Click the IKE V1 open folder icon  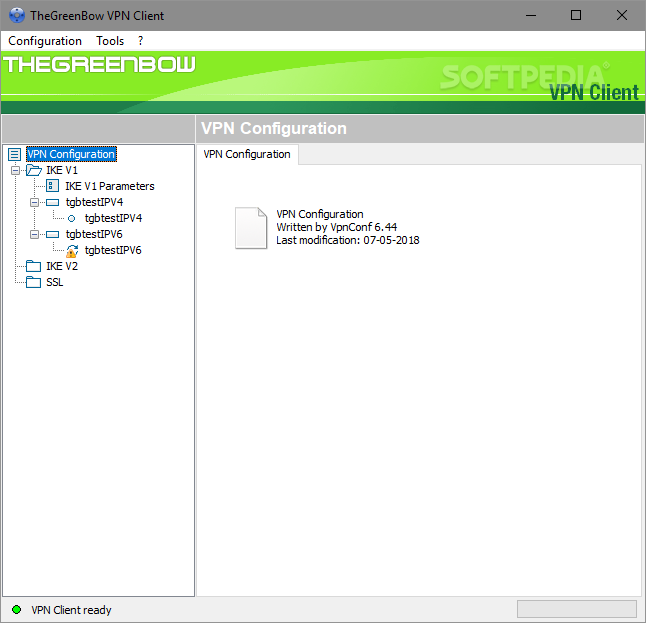[34, 170]
